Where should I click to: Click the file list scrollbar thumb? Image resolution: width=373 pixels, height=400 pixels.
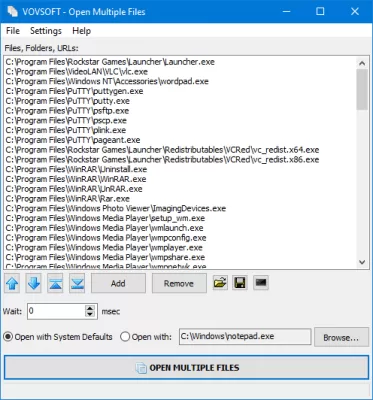[x=362, y=89]
